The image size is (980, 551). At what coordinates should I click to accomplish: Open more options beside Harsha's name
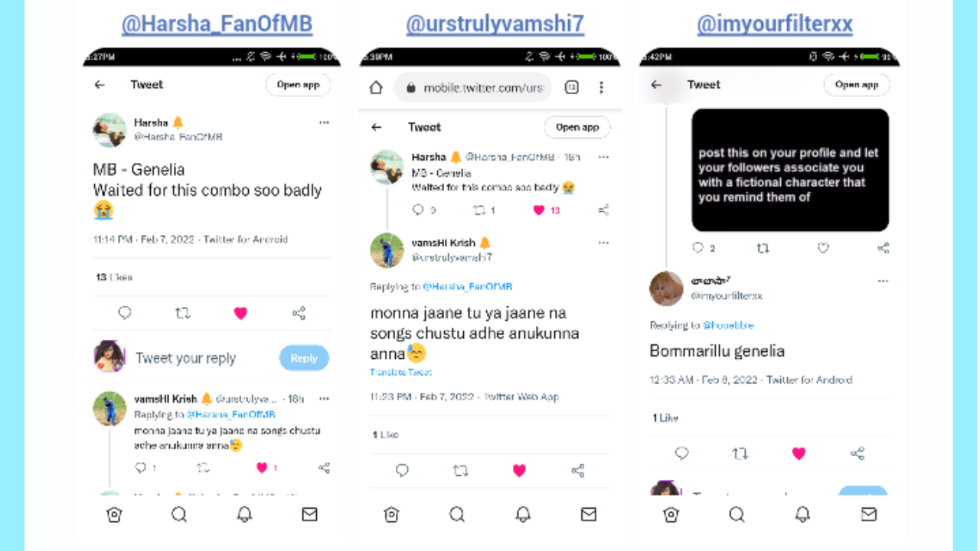(x=324, y=122)
